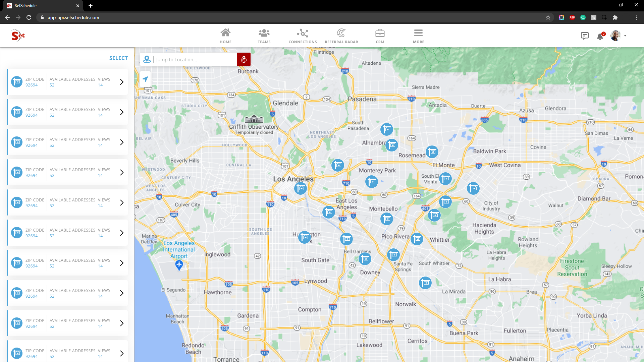Open Chrome's three-dot menu
Image resolution: width=644 pixels, height=362 pixels.
(x=637, y=17)
